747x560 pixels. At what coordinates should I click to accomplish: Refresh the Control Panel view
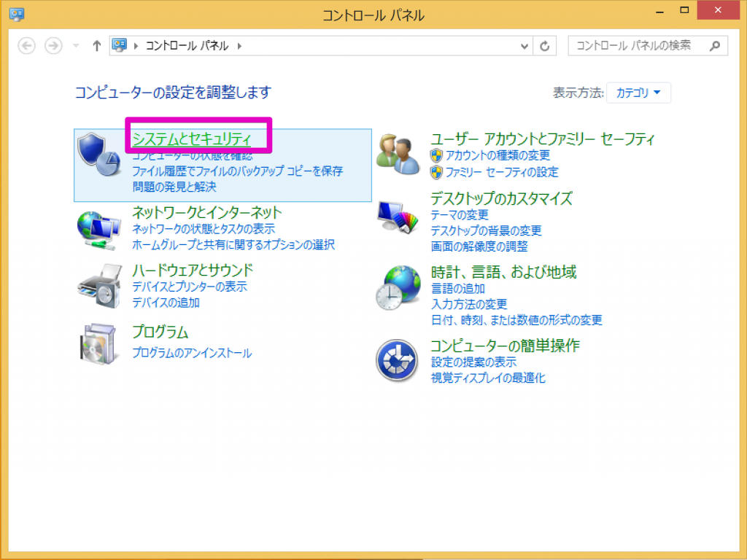tap(544, 46)
